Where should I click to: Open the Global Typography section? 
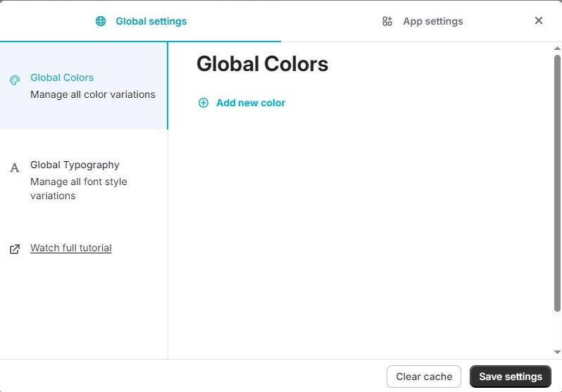75,165
